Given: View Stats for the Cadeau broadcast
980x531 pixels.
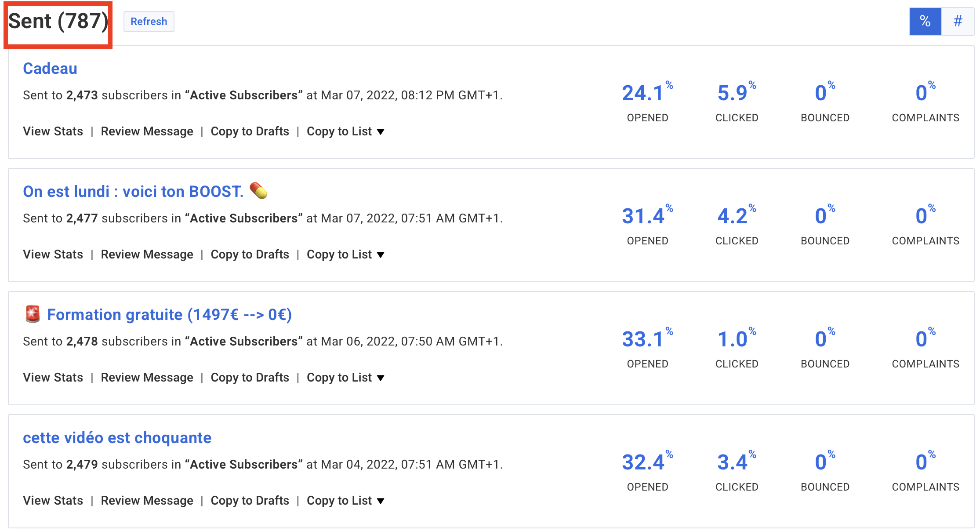Looking at the screenshot, I should point(53,131).
